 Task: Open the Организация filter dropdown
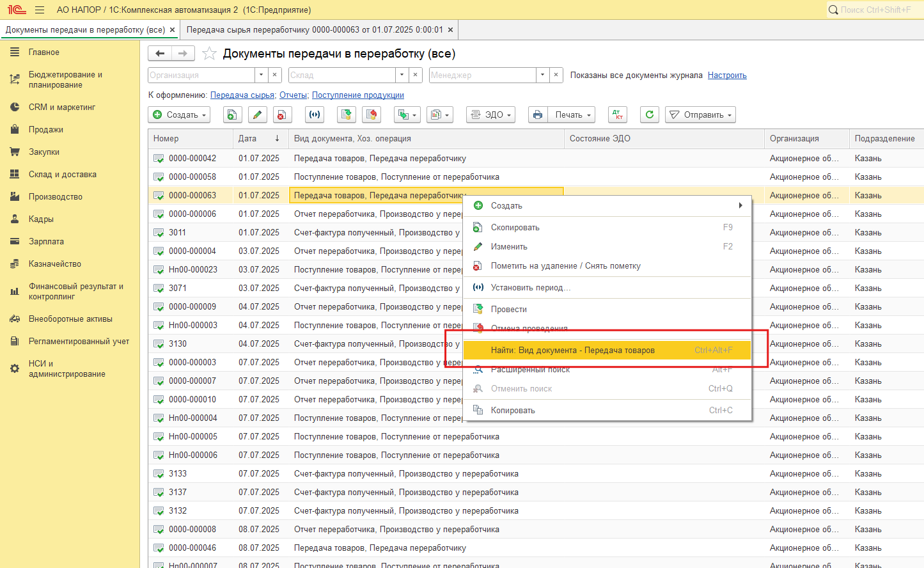click(x=261, y=75)
